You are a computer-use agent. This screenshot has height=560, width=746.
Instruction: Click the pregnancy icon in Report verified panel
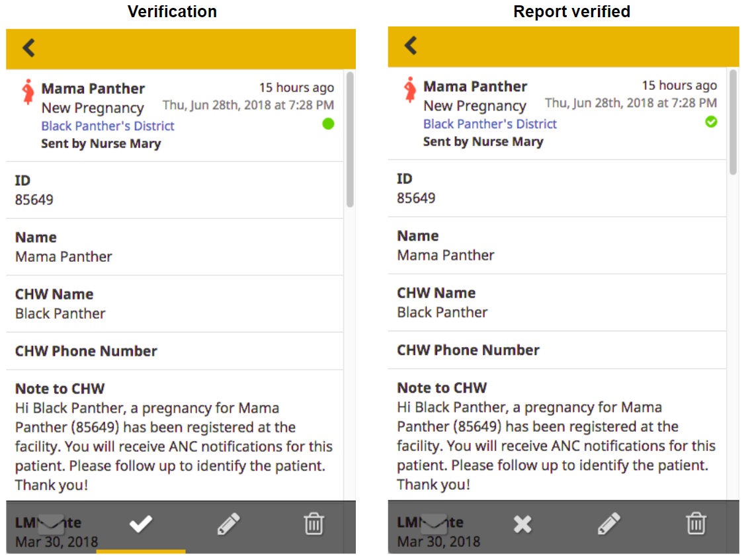click(410, 90)
